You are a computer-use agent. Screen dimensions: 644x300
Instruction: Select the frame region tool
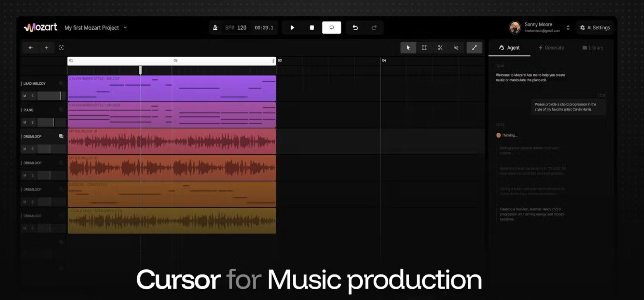point(424,48)
